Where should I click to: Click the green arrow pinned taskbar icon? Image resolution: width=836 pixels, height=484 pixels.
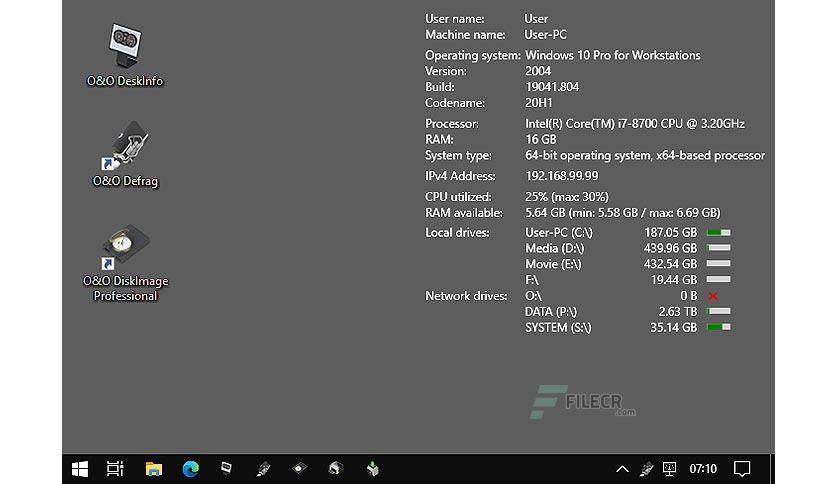(x=373, y=469)
